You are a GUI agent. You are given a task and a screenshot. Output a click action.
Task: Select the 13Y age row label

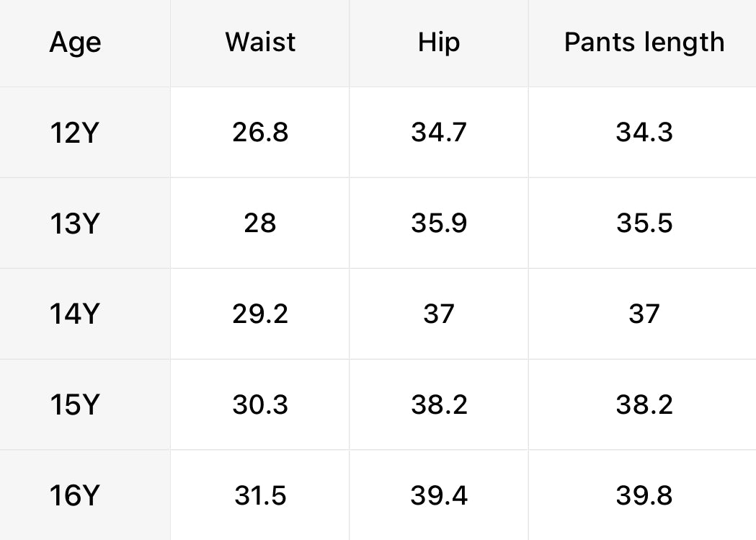(75, 223)
